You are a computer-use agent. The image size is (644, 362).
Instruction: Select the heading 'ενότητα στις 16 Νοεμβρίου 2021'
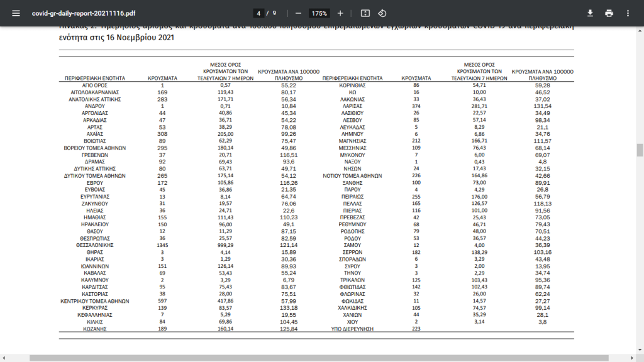tap(116, 37)
